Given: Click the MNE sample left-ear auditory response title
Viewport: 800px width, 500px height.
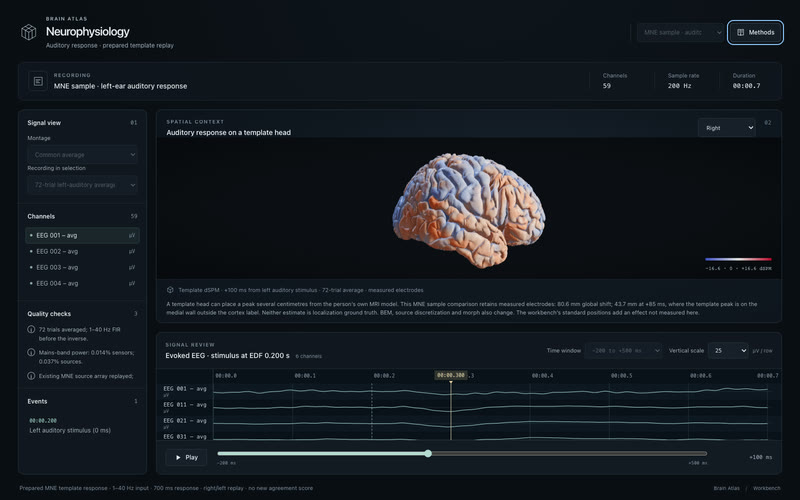Looking at the screenshot, I should click(120, 86).
